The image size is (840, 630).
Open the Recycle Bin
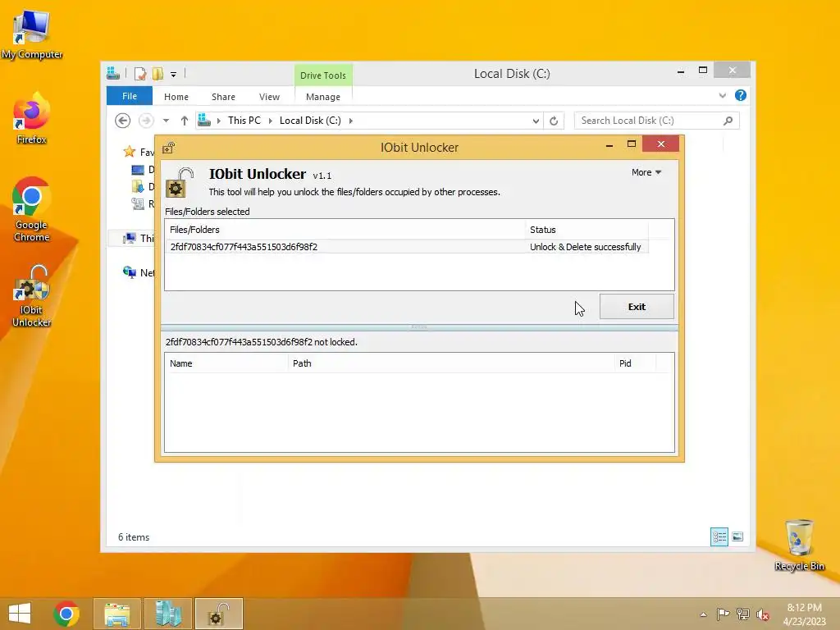click(799, 546)
